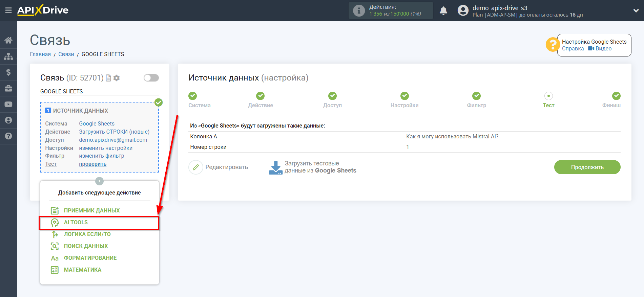Open the connections sitemap sidebar icon
The width and height of the screenshot is (644, 297).
pyautogui.click(x=8, y=56)
